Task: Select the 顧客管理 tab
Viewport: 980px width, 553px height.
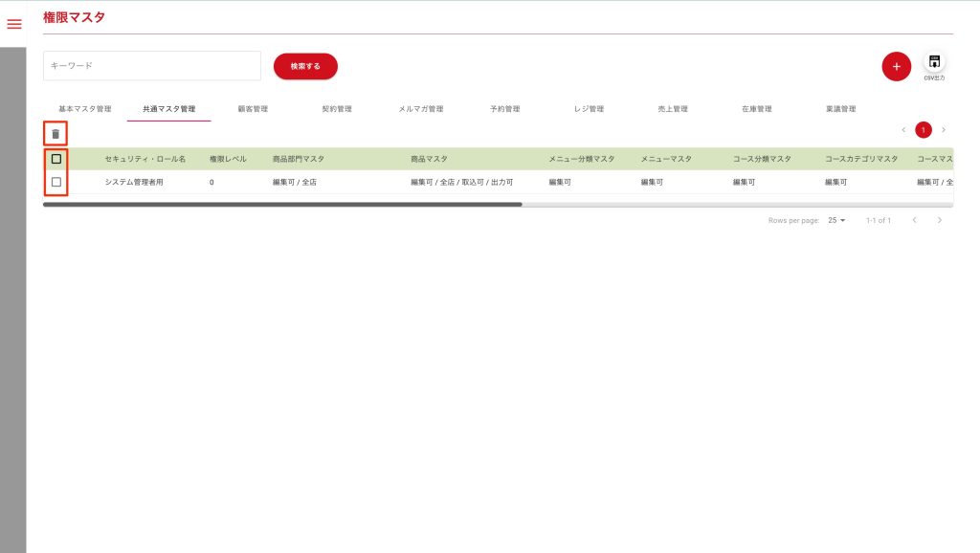Action: [253, 109]
